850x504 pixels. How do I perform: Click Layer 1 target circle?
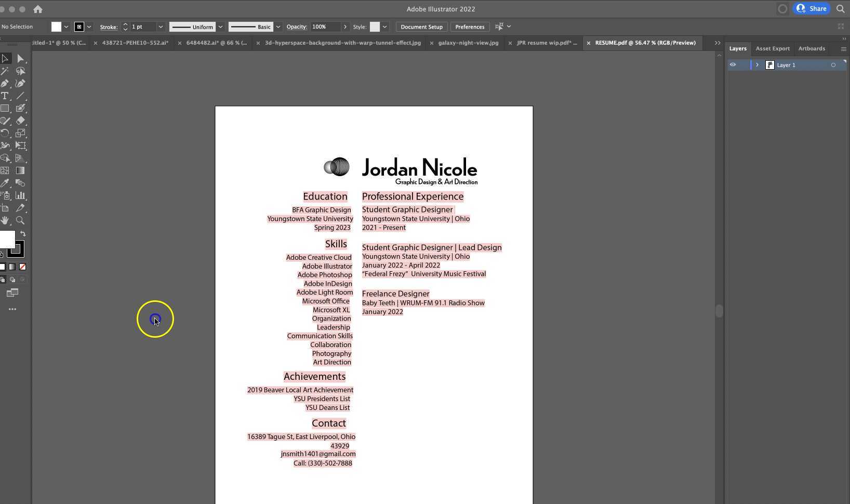[833, 65]
